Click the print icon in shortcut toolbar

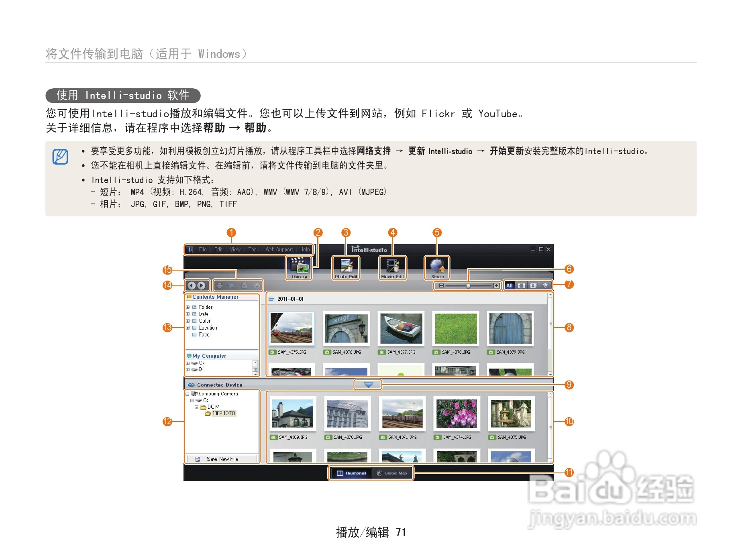(x=220, y=285)
